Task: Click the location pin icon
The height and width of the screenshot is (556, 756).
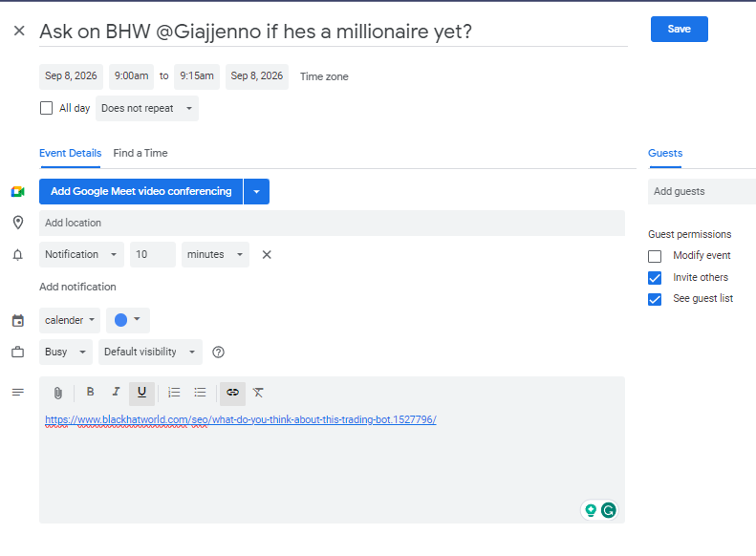Action: pos(18,223)
